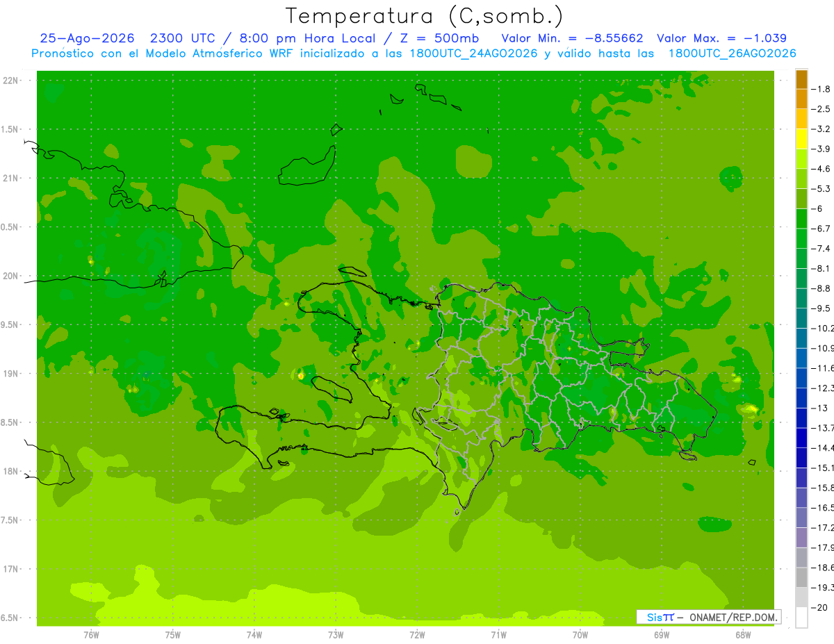Viewport: 834px width, 644px height.
Task: Click the '-20' legend value
Action: pyautogui.click(x=819, y=608)
